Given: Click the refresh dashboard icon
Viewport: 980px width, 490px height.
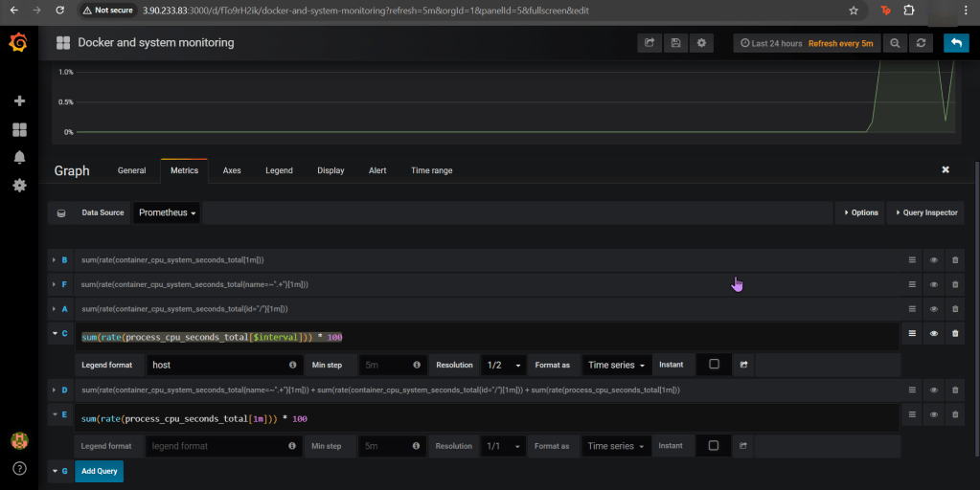Looking at the screenshot, I should [x=922, y=43].
